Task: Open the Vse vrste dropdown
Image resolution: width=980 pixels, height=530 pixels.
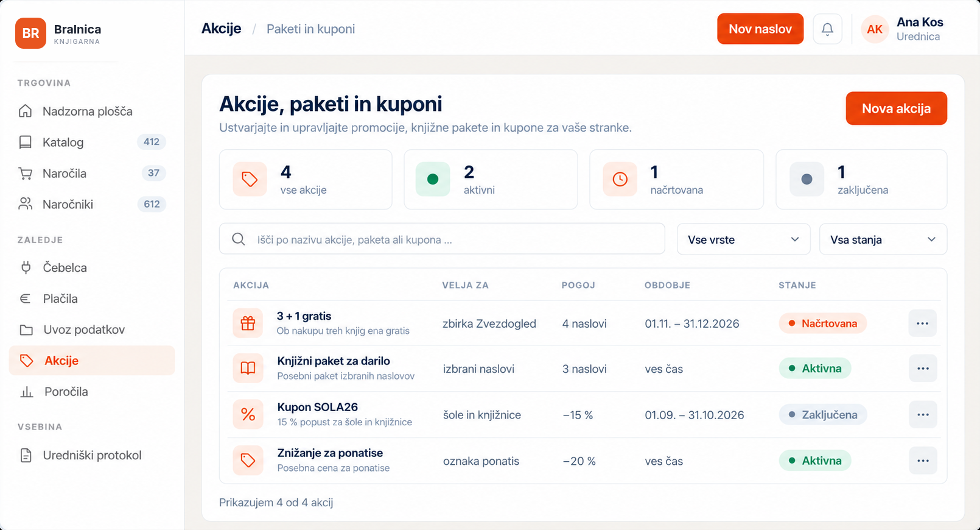Action: [744, 239]
